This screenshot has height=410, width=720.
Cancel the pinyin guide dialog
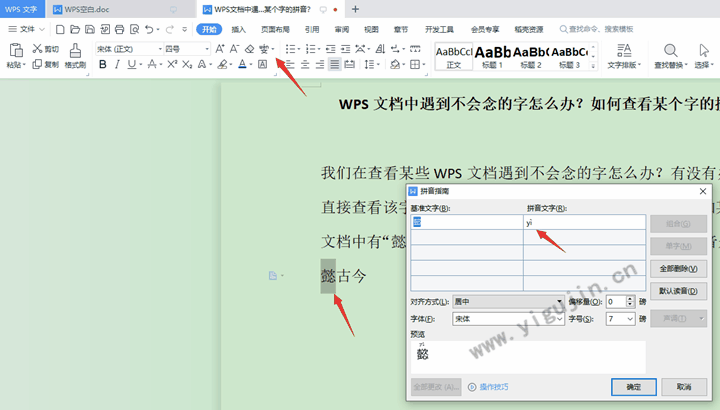tap(684, 387)
